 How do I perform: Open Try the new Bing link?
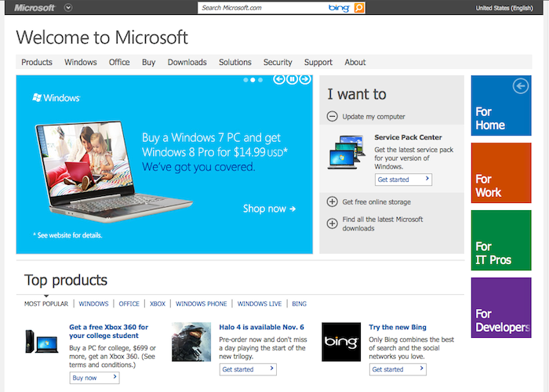point(398,327)
